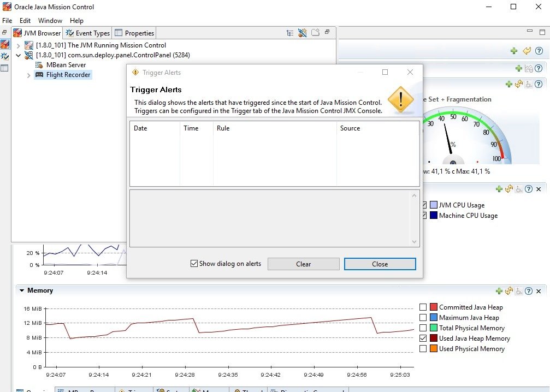This screenshot has width=550, height=392.
Task: Enable Total Physical Memory checkbox
Action: (423, 328)
